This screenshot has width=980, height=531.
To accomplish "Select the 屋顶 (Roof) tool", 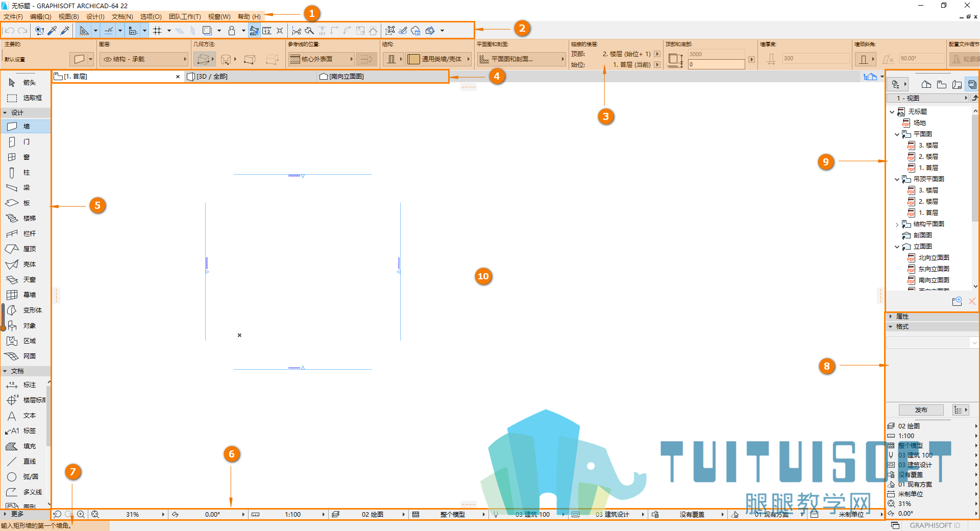I will pyautogui.click(x=26, y=249).
